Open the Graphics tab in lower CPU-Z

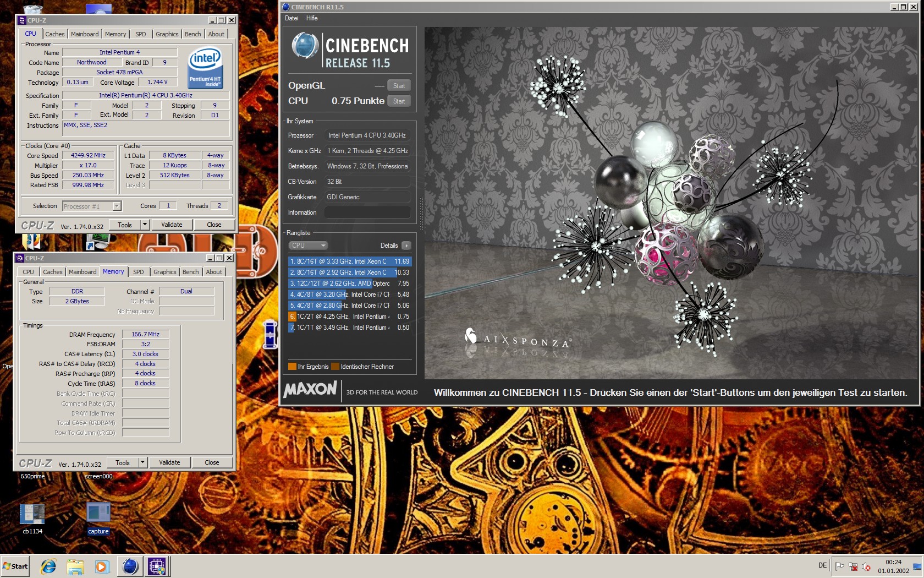[x=165, y=272]
